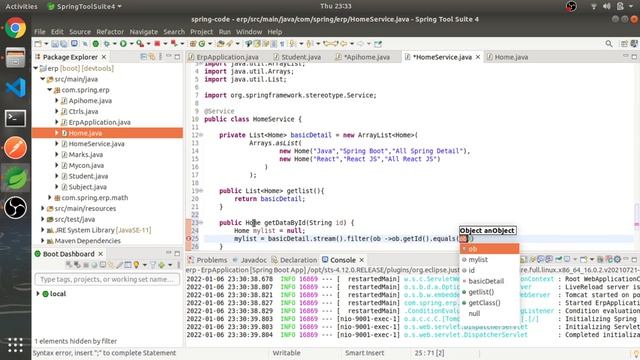Open the Terminal from the dock
Screen dimensions: 640x360
click(x=16, y=118)
